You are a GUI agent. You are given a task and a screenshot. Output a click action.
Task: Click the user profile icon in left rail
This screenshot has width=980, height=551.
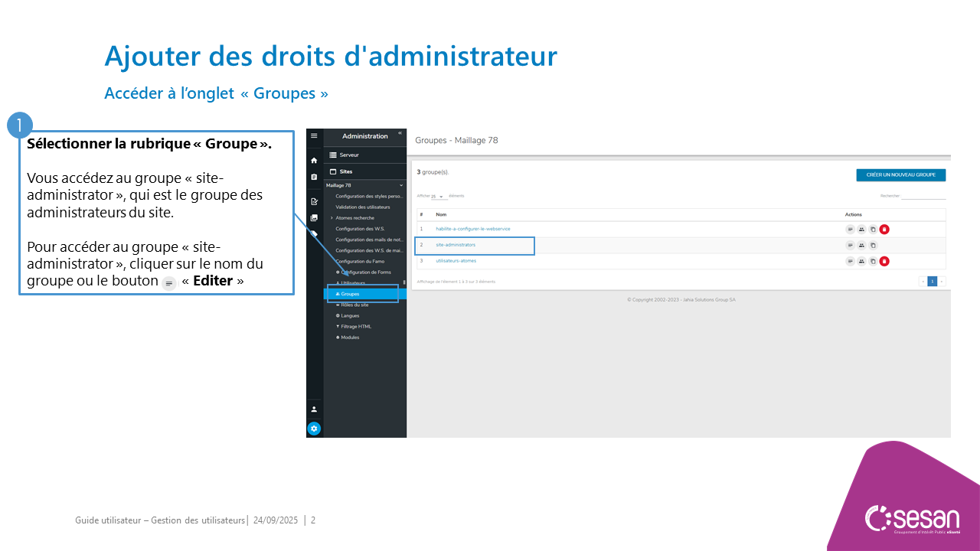click(314, 409)
